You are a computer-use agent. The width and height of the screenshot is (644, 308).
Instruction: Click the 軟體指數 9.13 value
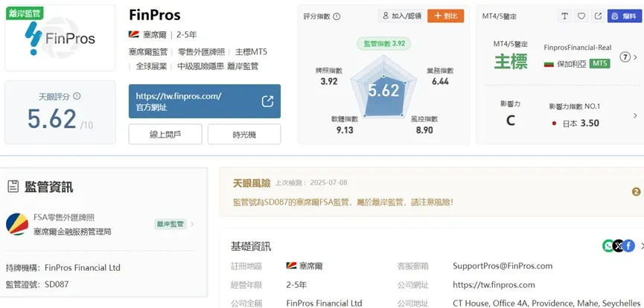pyautogui.click(x=345, y=130)
